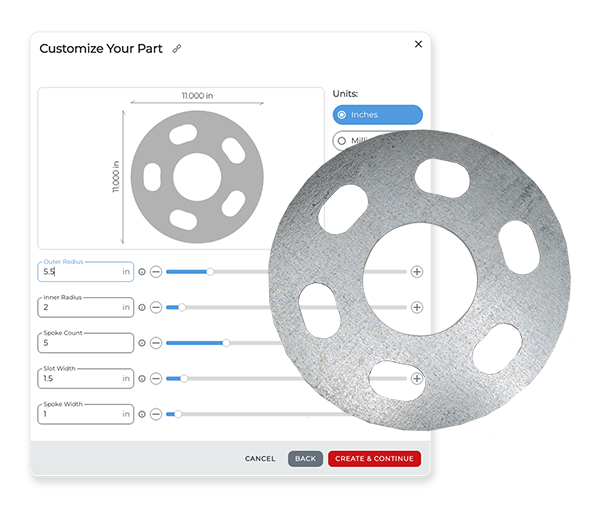Click the Inner Radius input field

pyautogui.click(x=86, y=307)
